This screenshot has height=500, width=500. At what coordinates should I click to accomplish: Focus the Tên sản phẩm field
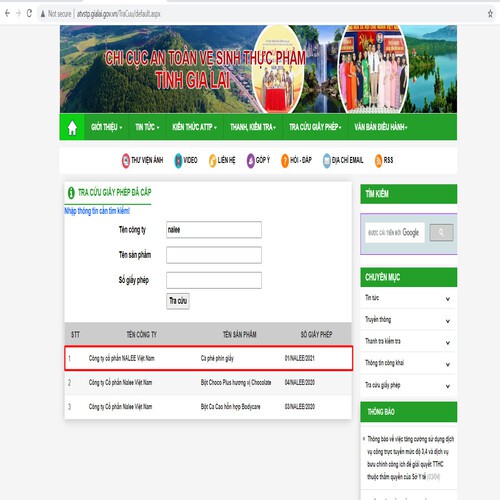click(214, 255)
